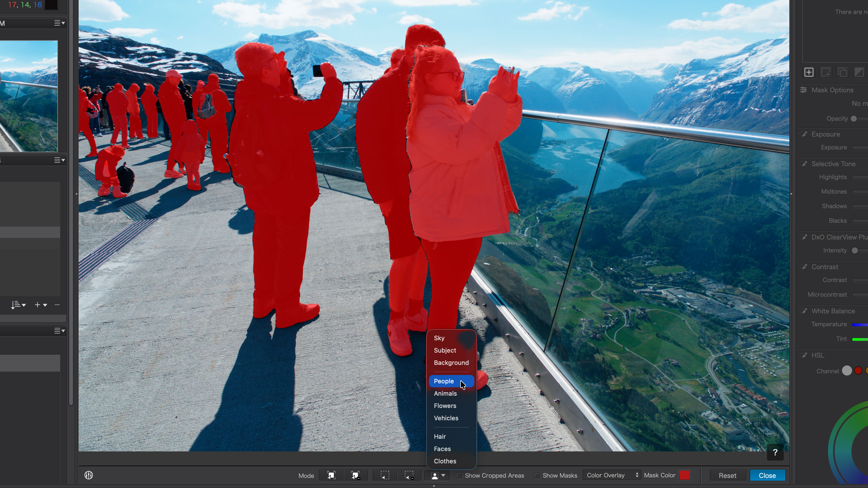Select the add AI selection mode icon
The height and width of the screenshot is (488, 868).
click(331, 475)
